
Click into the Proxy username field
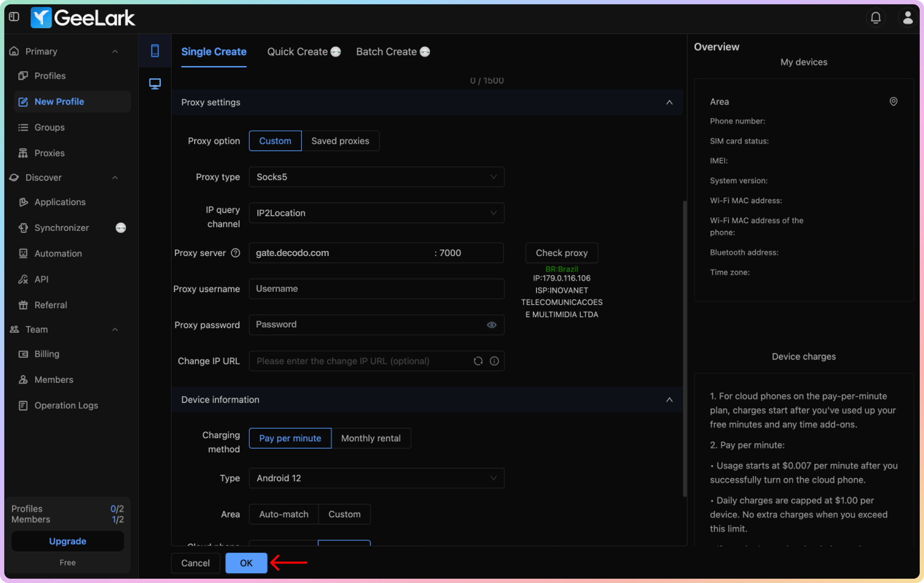pyautogui.click(x=376, y=289)
